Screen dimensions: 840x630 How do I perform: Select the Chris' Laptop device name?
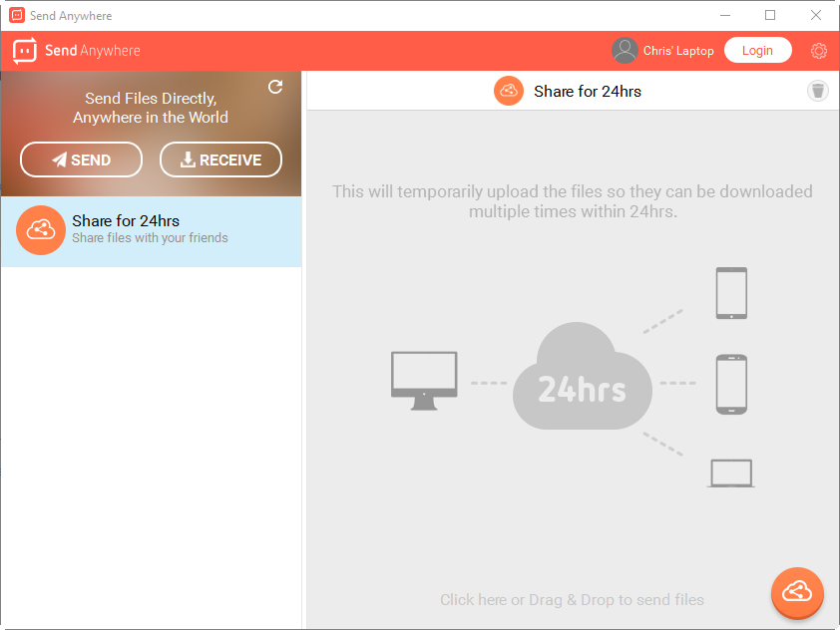[x=678, y=51]
